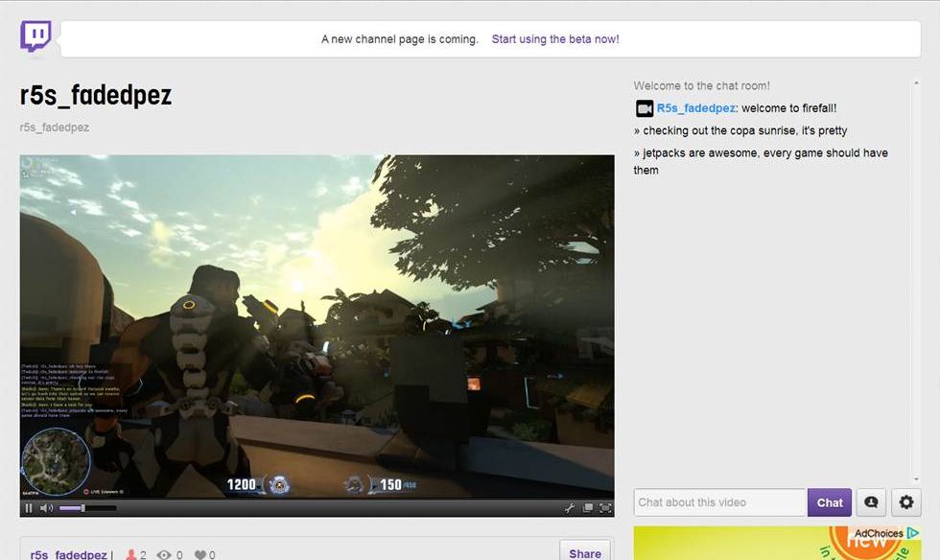The image size is (940, 560).
Task: Open the Twitch home logo
Action: point(35,36)
